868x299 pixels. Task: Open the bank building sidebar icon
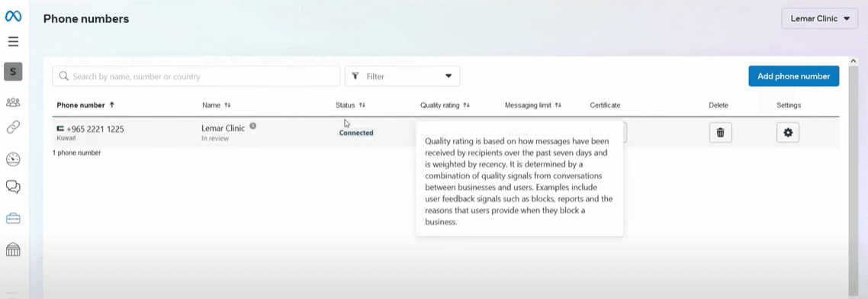(x=13, y=249)
